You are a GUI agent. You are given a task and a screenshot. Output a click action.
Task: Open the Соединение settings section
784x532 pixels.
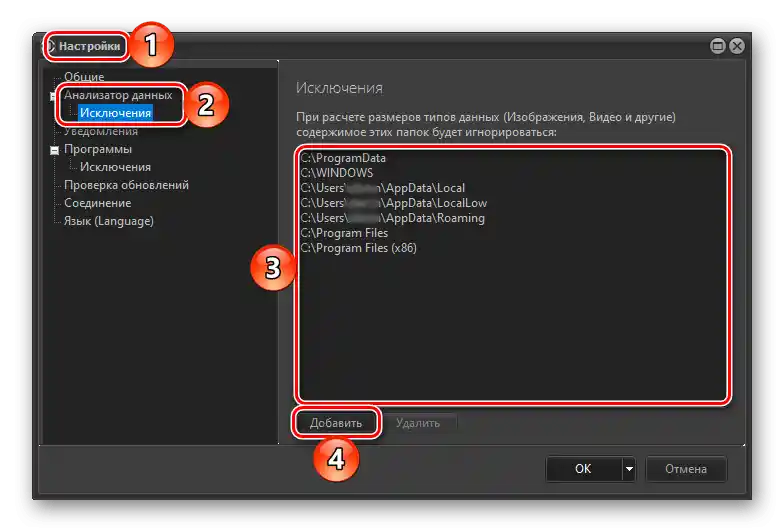(98, 203)
